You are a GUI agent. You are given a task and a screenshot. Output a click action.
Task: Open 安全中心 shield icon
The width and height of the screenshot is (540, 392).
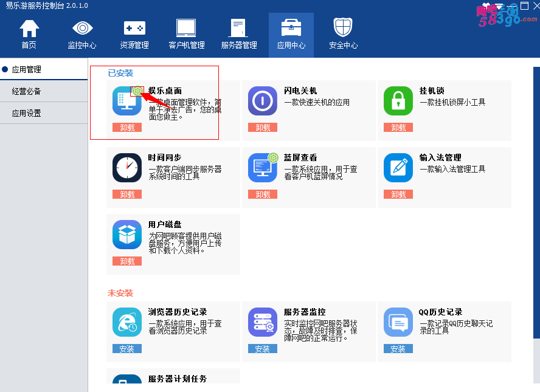tap(343, 27)
